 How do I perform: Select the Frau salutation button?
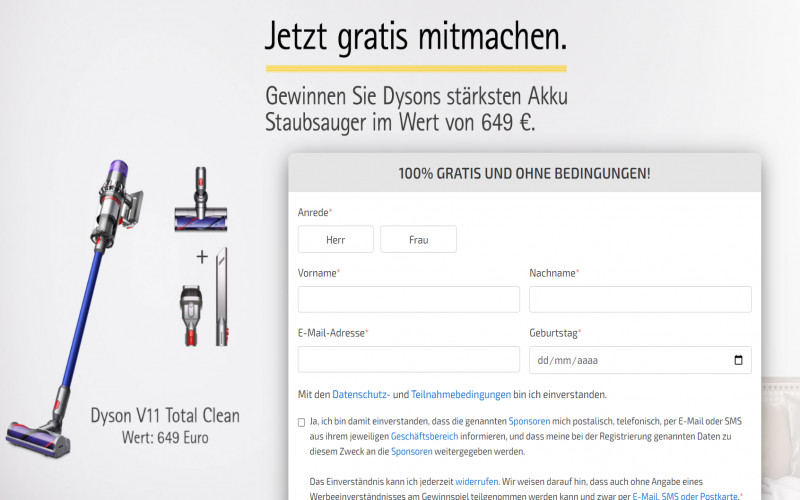pos(418,239)
